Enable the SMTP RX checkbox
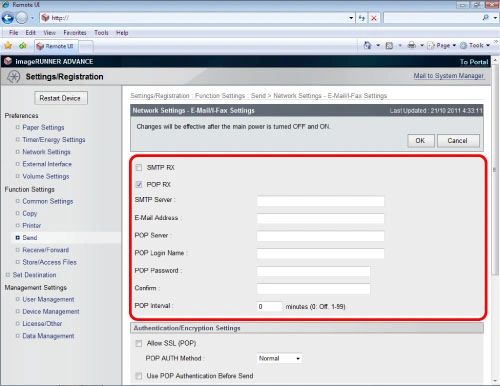This screenshot has height=386, width=500. [139, 167]
